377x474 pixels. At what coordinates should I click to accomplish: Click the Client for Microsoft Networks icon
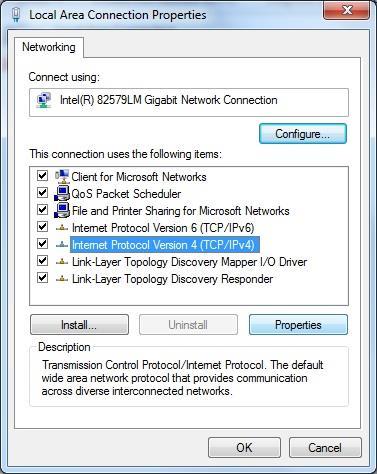[62, 176]
